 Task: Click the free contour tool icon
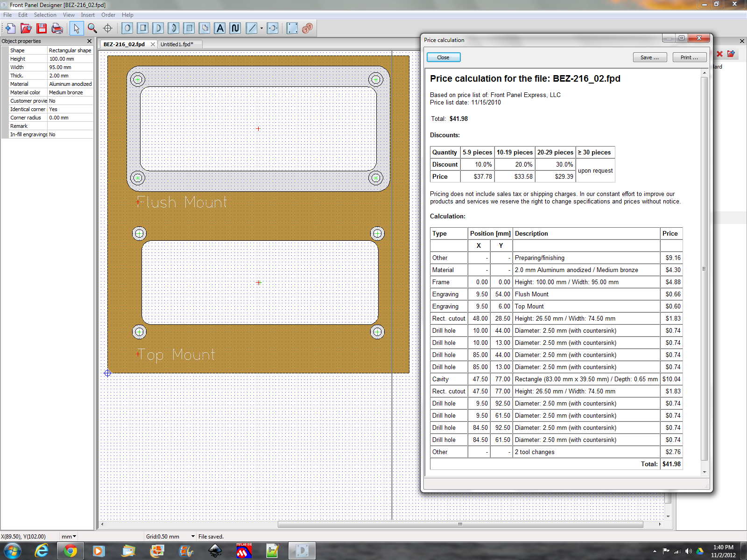tap(204, 28)
